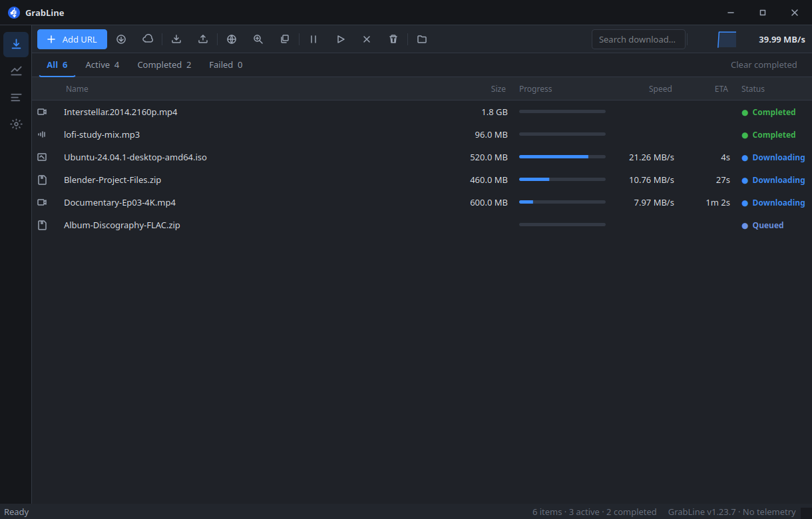Sort by the Size column header

coord(498,89)
